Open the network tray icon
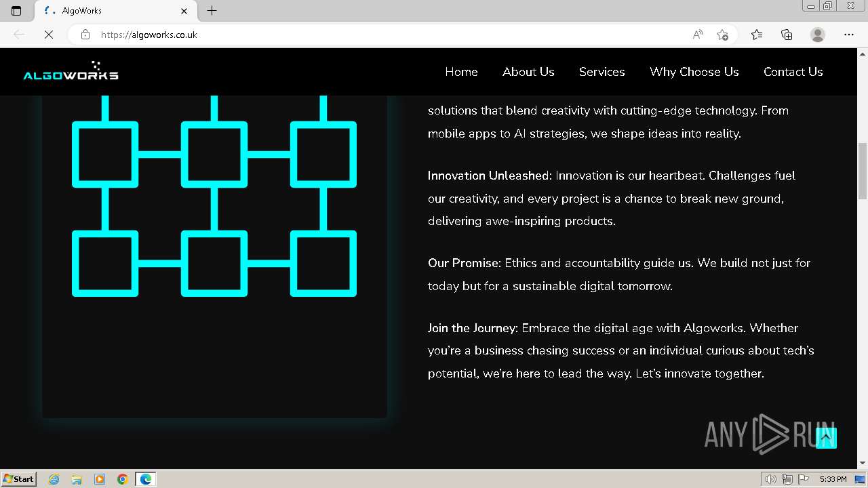This screenshot has width=868, height=488. click(x=787, y=479)
